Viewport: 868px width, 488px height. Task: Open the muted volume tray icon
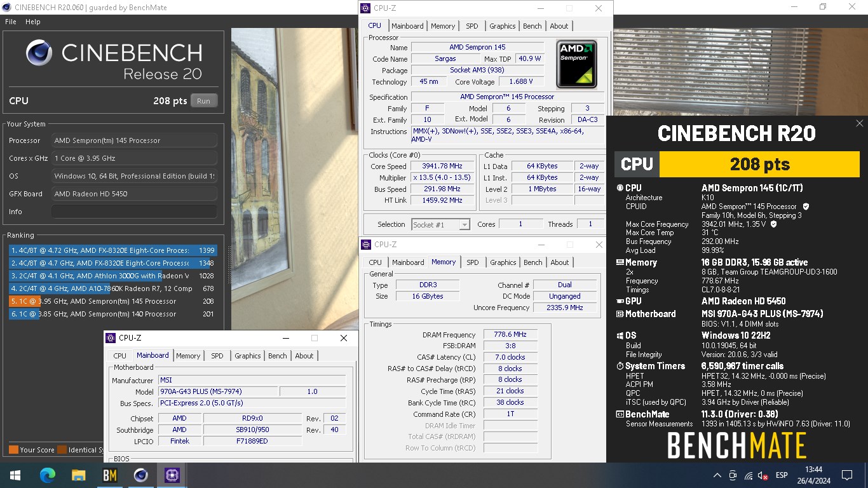point(764,475)
